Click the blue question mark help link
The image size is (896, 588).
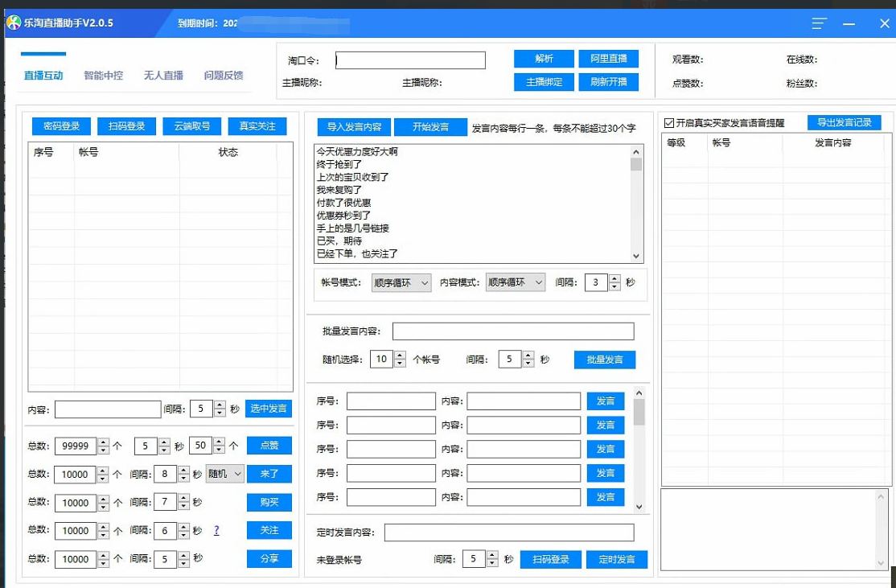click(x=216, y=531)
